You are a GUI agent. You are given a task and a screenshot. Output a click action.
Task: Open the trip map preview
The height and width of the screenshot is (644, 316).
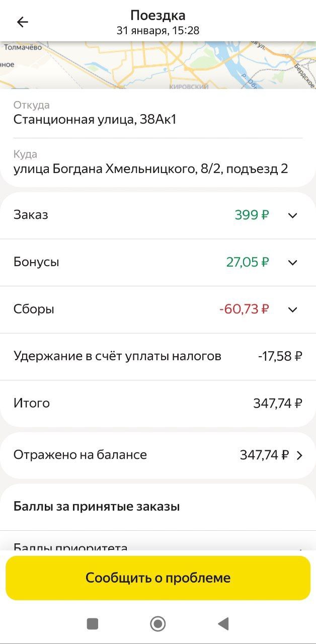pyautogui.click(x=158, y=65)
